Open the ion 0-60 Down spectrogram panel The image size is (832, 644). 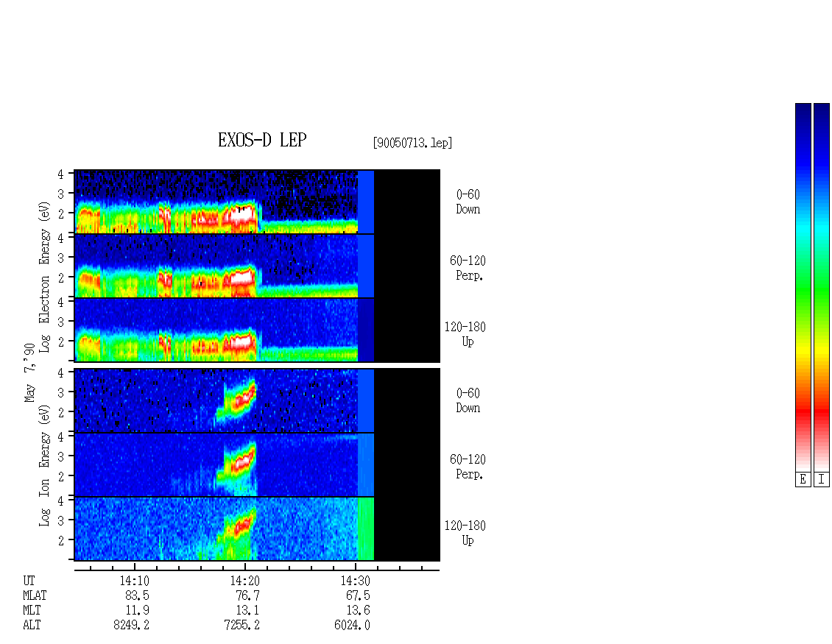point(257,400)
